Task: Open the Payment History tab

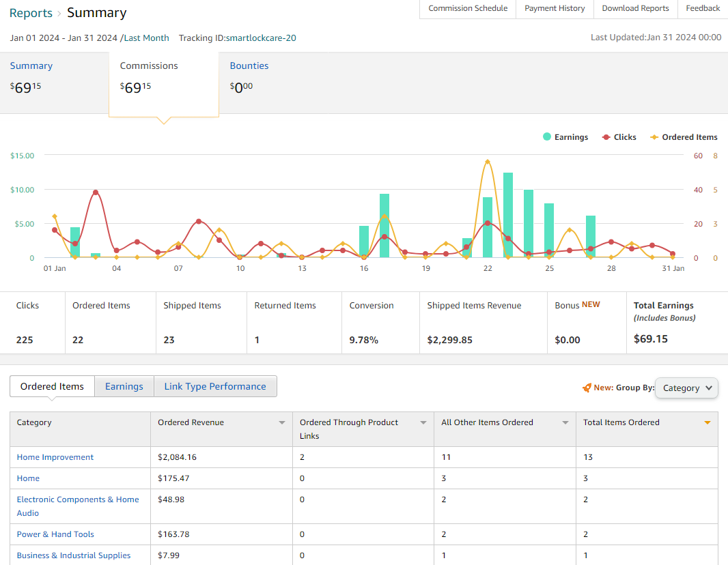Action: 555,8
